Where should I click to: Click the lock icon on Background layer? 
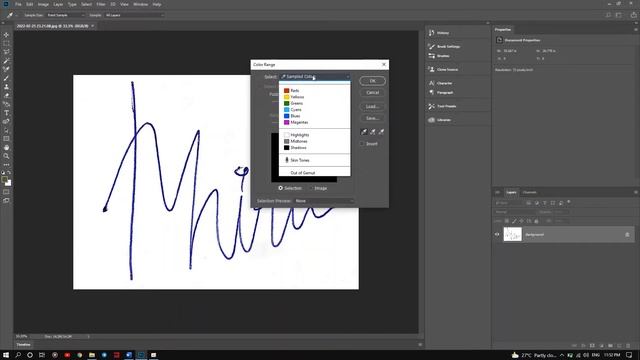[627, 235]
